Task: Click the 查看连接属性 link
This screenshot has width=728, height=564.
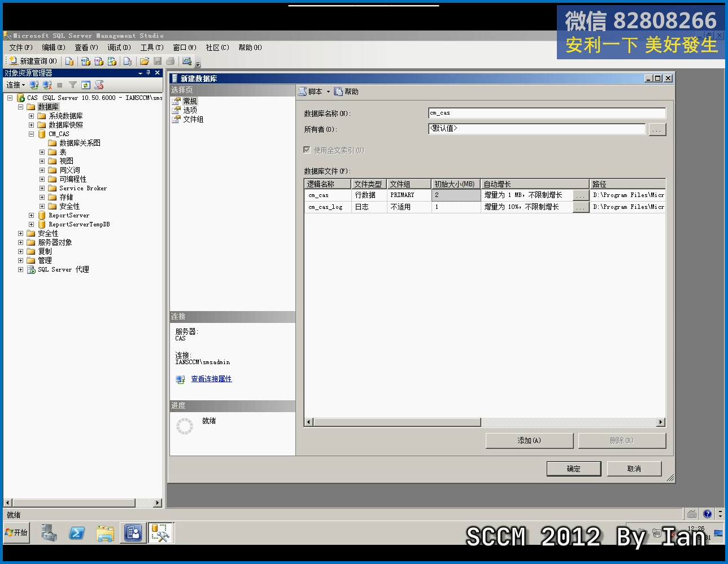Action: pos(211,379)
